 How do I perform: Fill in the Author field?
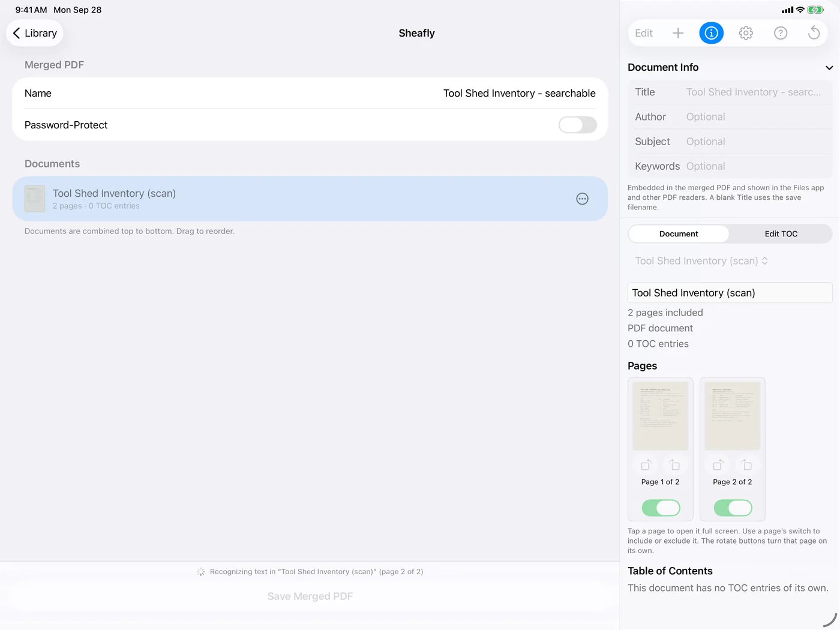click(x=730, y=117)
